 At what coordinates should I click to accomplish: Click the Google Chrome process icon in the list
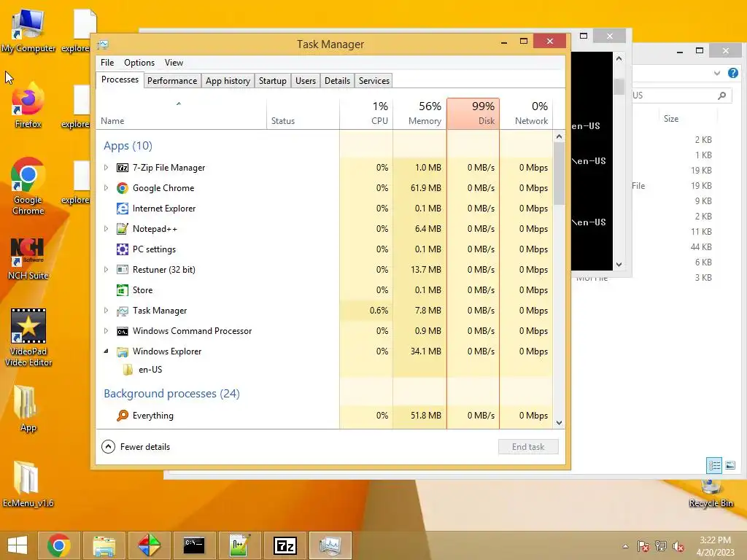(x=123, y=188)
